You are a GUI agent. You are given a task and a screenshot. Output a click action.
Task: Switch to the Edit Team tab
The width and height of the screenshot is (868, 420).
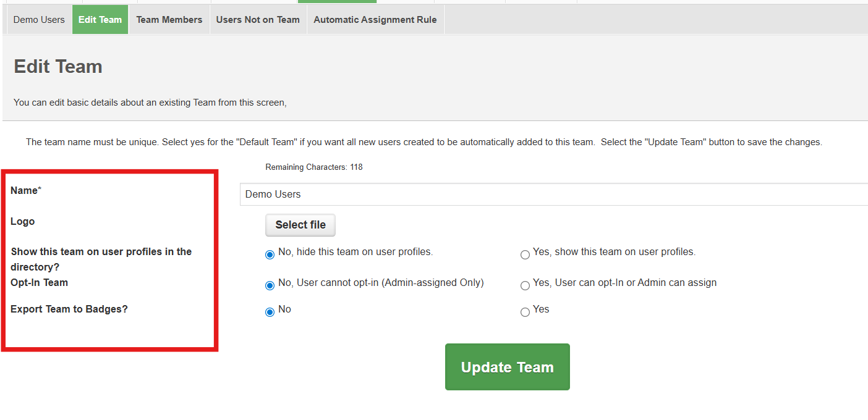tap(100, 20)
